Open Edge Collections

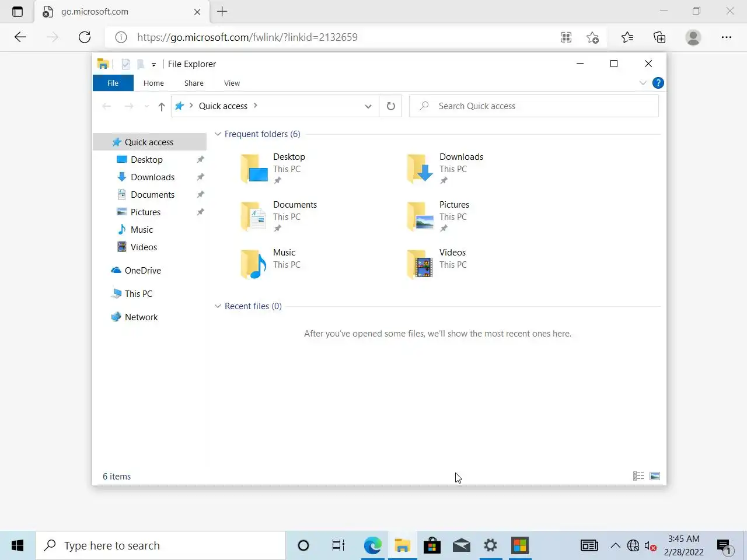[659, 37]
